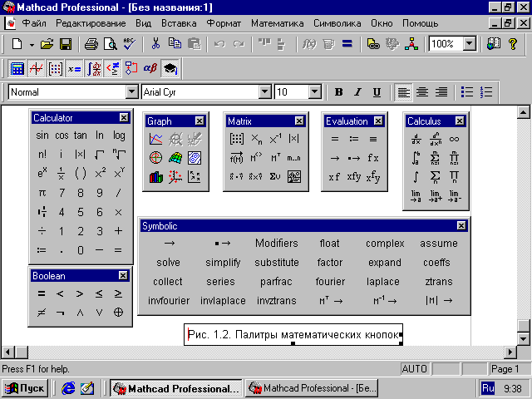Insert picture icon in Matrix palette
Screen dimensions: 532x399
[293, 177]
